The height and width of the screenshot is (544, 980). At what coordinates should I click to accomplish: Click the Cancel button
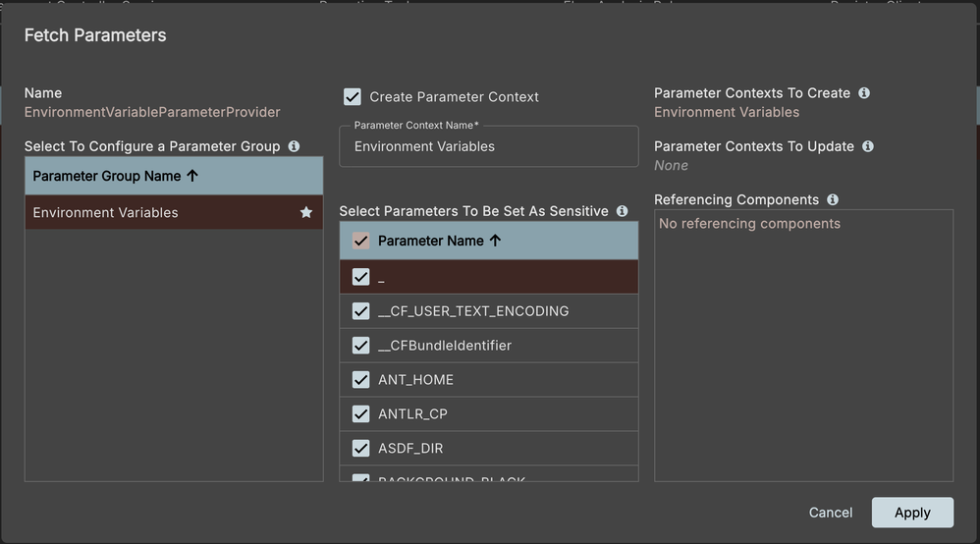[x=830, y=513]
